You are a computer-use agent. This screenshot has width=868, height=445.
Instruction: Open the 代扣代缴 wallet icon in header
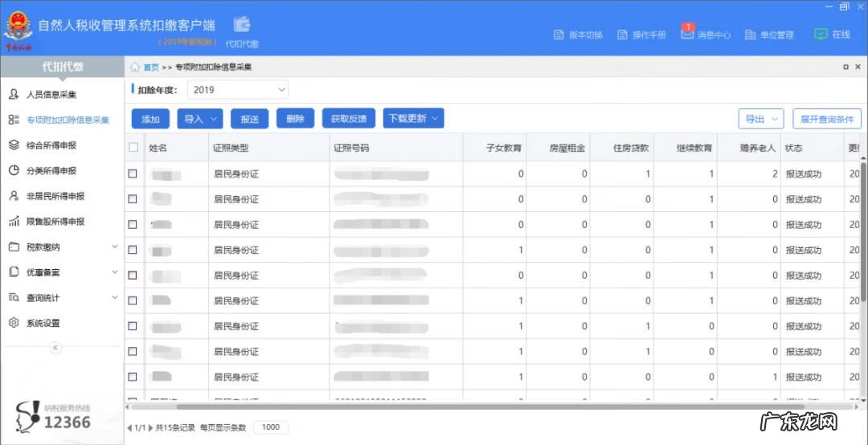click(242, 25)
